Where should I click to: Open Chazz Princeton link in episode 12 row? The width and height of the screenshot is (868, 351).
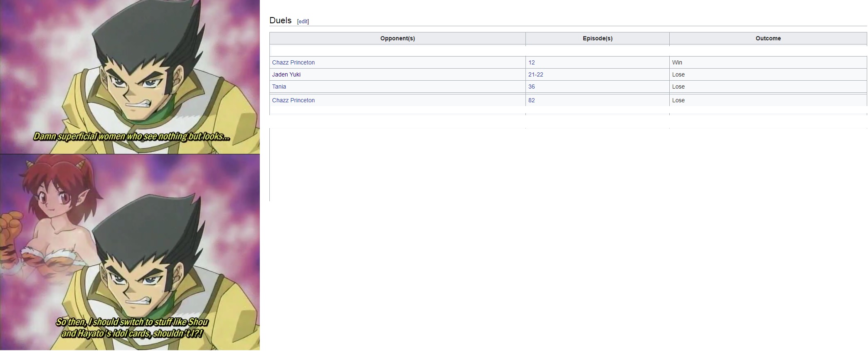coord(293,62)
